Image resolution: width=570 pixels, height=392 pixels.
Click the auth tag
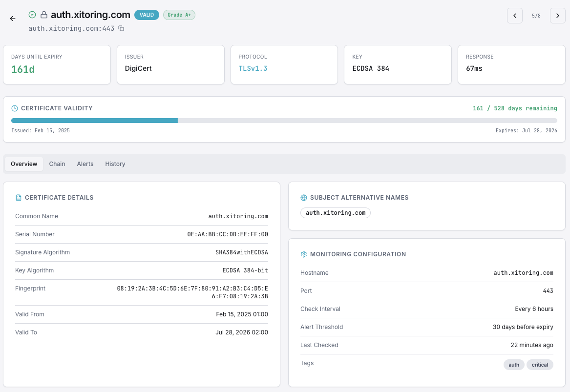coord(513,365)
